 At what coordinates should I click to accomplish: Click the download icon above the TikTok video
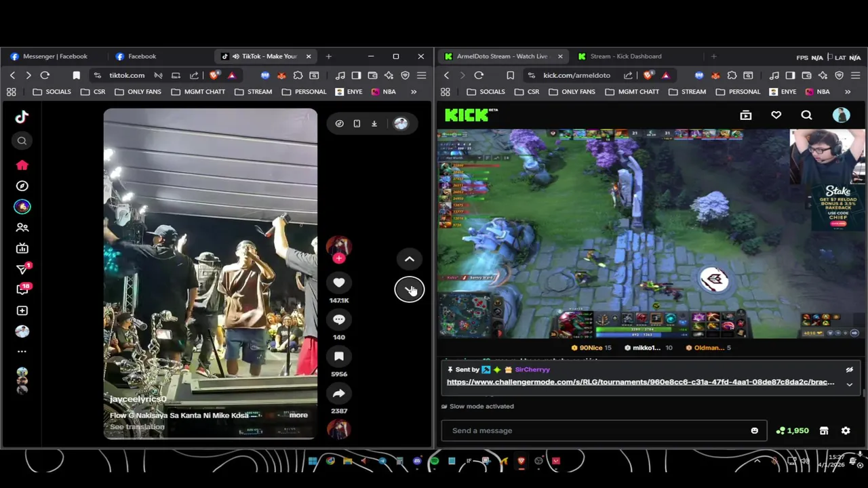[x=374, y=123]
